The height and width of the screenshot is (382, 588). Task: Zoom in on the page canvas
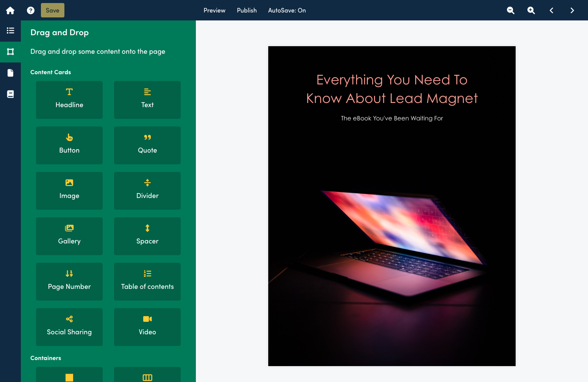click(531, 10)
